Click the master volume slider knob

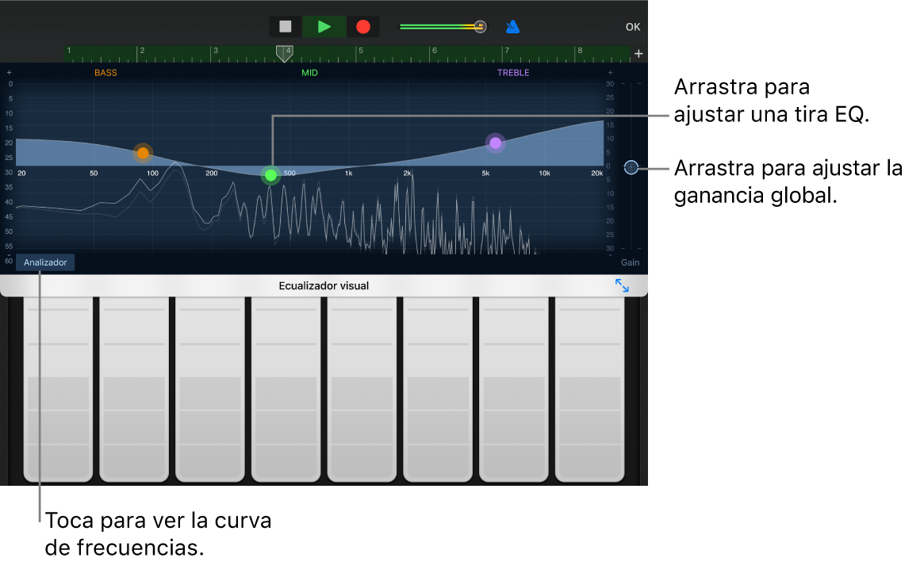(x=480, y=27)
